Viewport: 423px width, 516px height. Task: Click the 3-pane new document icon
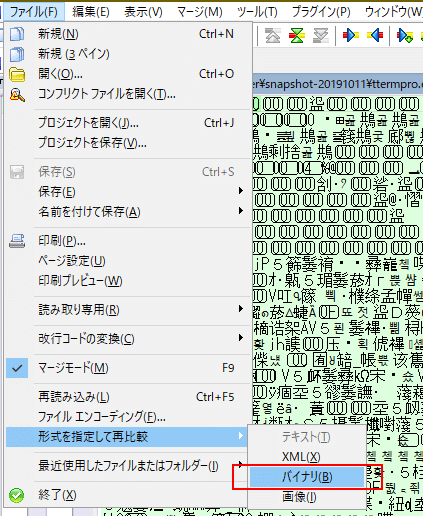coord(17,54)
